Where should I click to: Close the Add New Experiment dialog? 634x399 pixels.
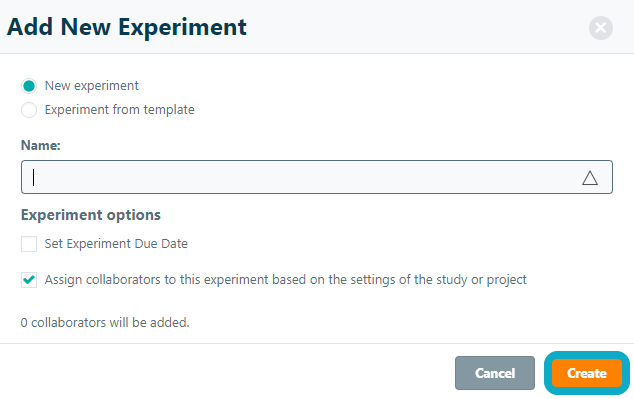(x=600, y=28)
